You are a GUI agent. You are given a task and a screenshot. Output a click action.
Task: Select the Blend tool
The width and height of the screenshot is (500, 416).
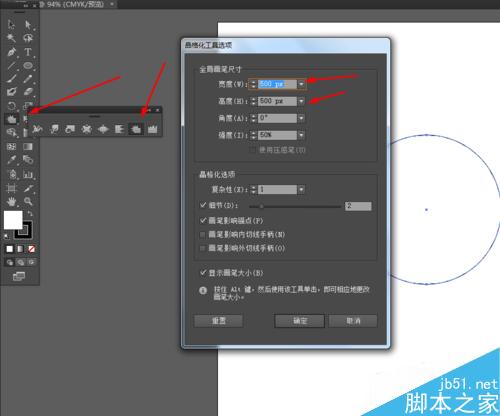[28, 160]
